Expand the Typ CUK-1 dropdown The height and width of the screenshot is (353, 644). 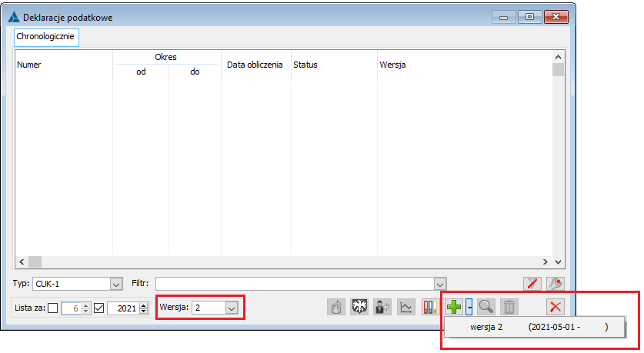[x=116, y=284]
